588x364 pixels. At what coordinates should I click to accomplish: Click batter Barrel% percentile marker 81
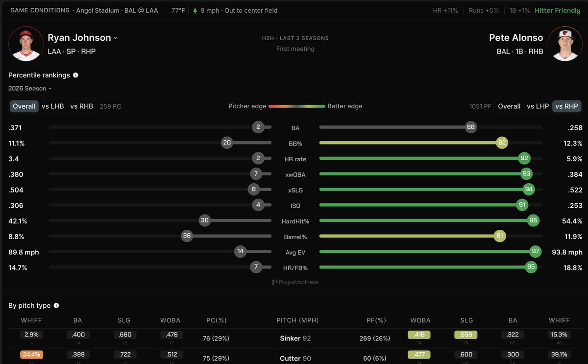coord(499,236)
